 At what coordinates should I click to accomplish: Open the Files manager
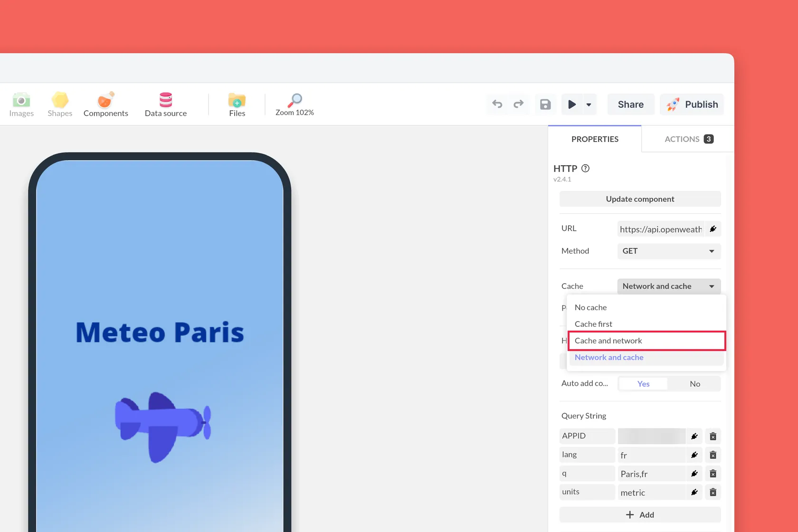click(237, 104)
